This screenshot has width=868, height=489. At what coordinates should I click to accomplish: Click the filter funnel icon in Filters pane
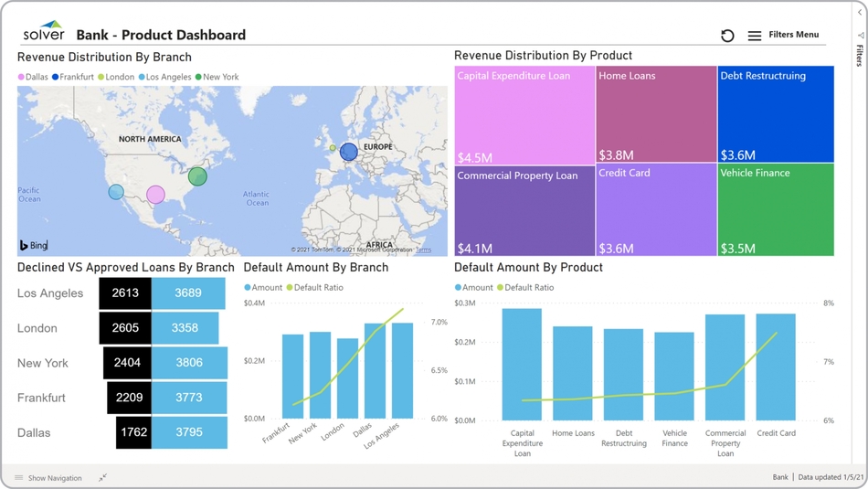tap(860, 36)
